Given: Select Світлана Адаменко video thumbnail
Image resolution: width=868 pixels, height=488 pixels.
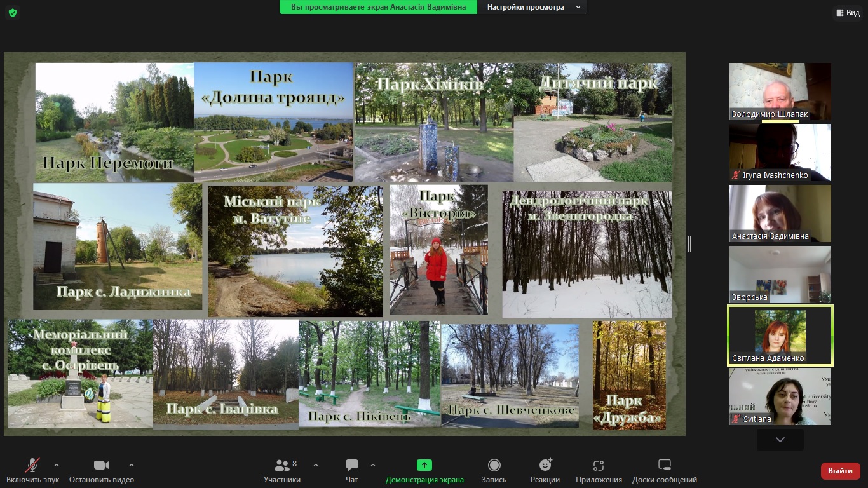Looking at the screenshot, I should (x=780, y=335).
